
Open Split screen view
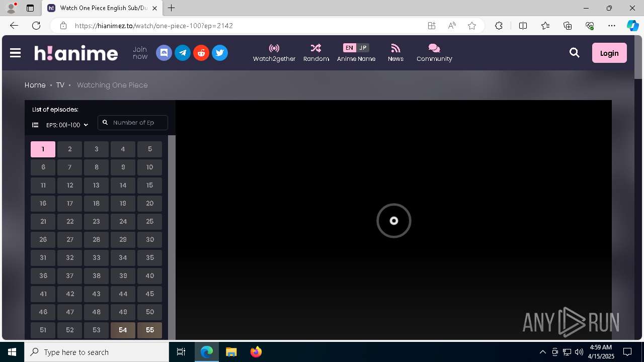(x=523, y=26)
